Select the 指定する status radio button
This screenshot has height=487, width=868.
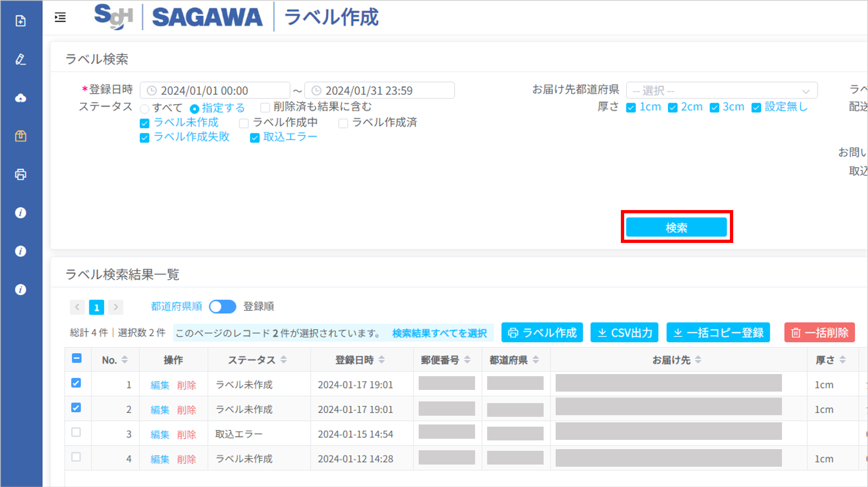[194, 109]
